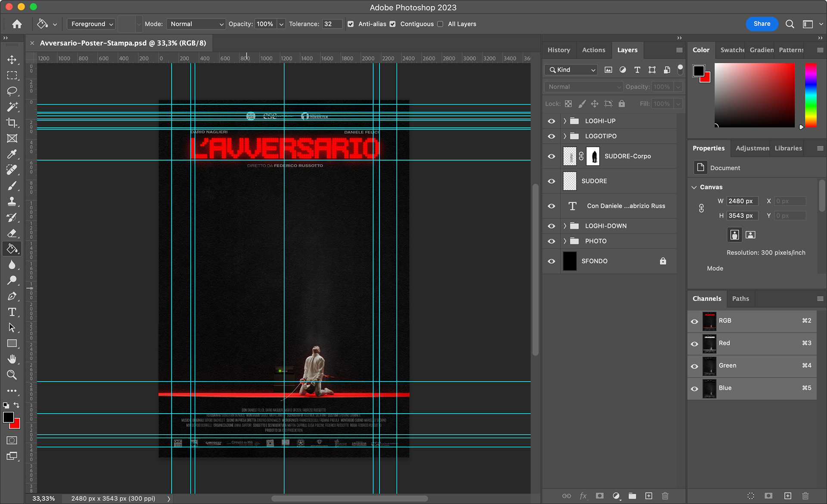
Task: Click the Tolerance input field
Action: tap(332, 24)
